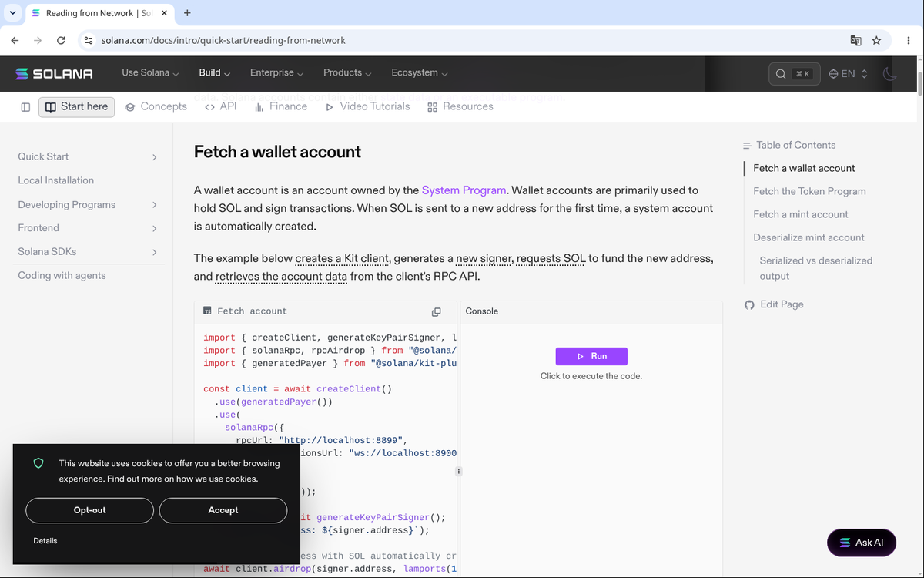Viewport: 924px width, 578px height.
Task: Switch to the API tab
Action: (220, 106)
